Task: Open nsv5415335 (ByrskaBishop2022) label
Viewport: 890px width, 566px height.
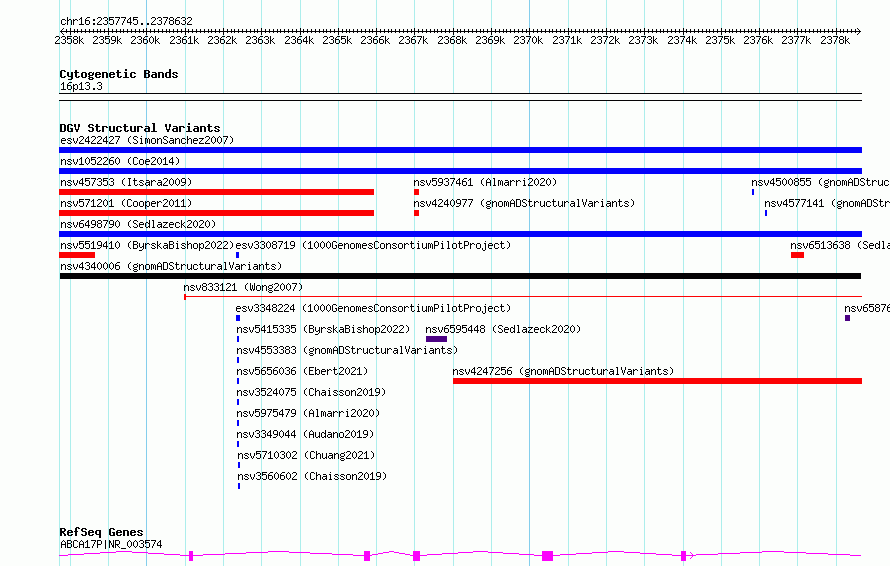Action: tap(323, 329)
